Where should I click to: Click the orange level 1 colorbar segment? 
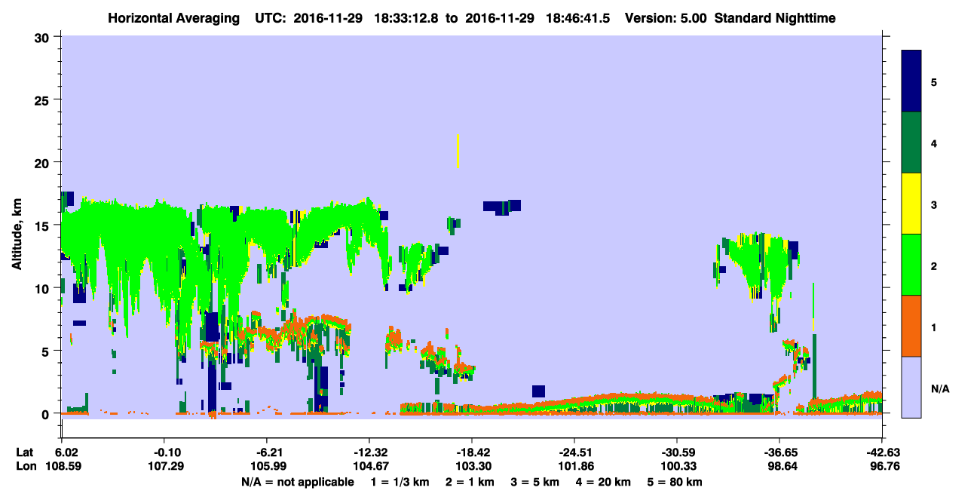(x=911, y=326)
